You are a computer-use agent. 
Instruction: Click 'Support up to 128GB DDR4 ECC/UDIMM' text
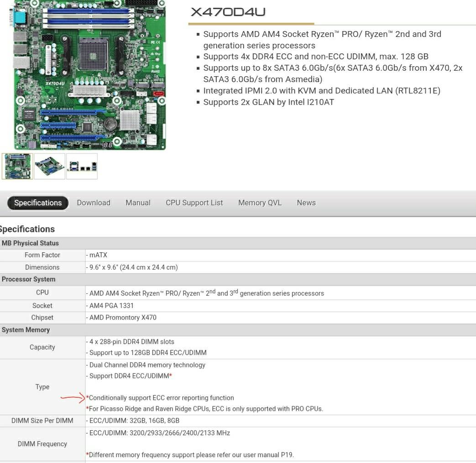coord(146,353)
